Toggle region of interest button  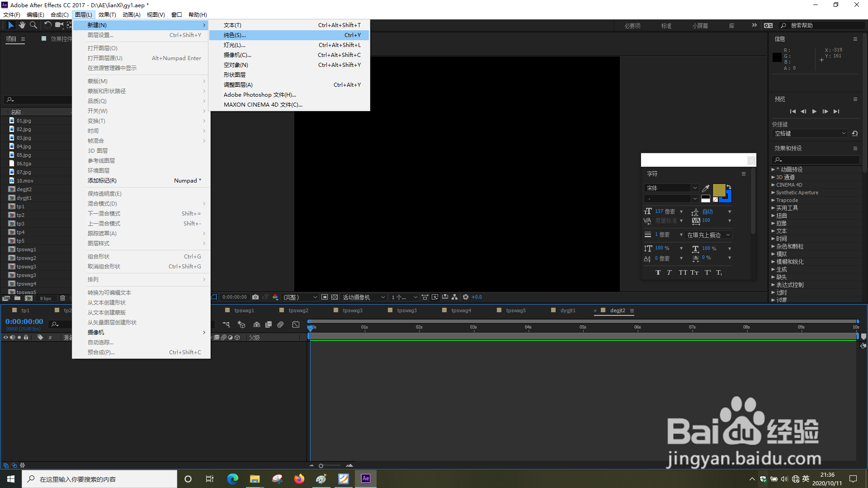coord(325,297)
